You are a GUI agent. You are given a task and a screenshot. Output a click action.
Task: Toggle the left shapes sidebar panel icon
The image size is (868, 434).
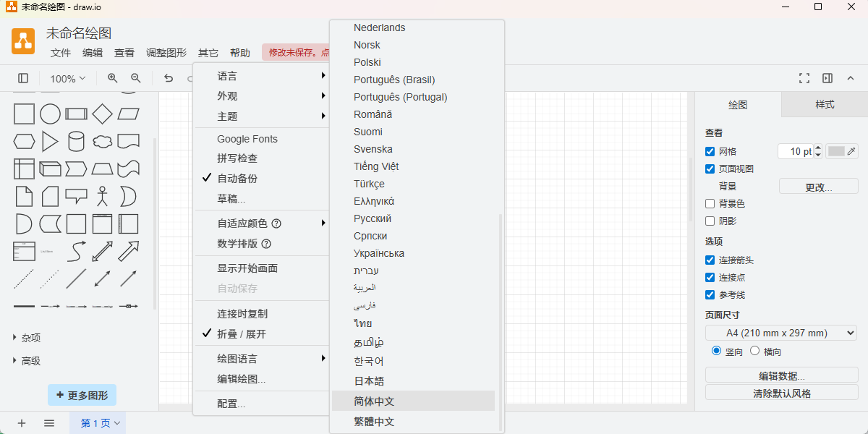click(23, 78)
